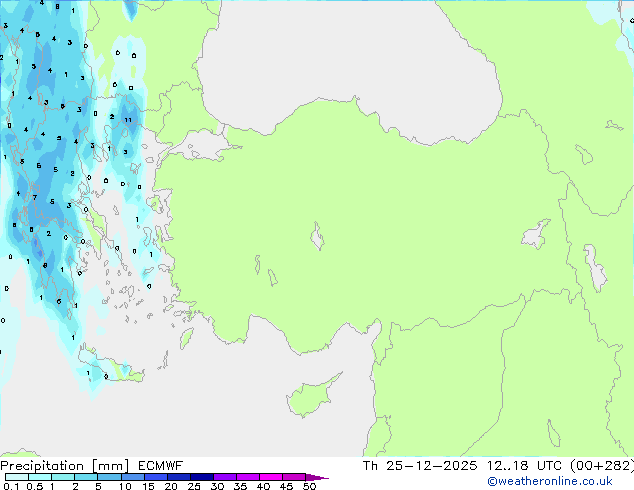Click the 45 to 50 mm legend swatch
The image size is (634, 490).
click(x=294, y=477)
